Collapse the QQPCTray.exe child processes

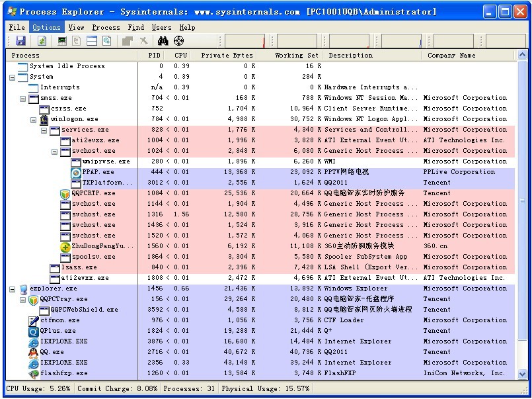[x=23, y=299]
